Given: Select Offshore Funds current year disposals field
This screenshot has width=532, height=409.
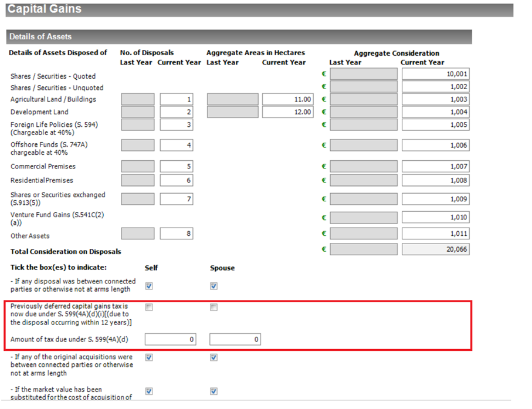Looking at the screenshot, I should coord(177,146).
